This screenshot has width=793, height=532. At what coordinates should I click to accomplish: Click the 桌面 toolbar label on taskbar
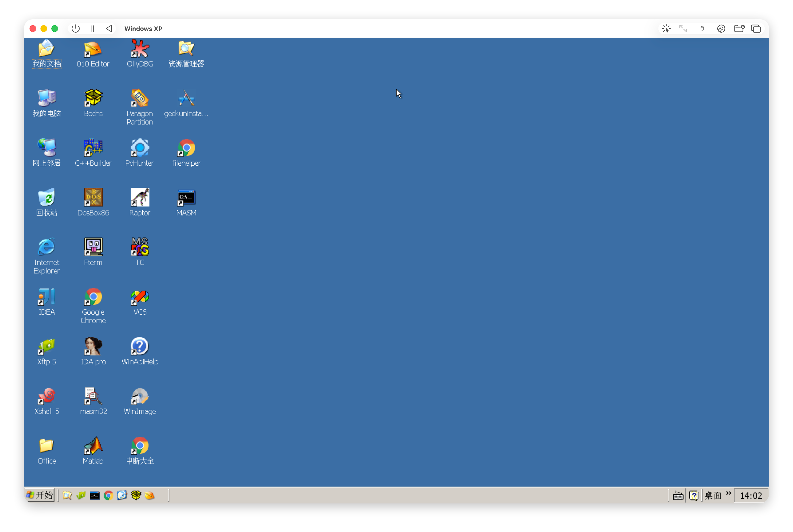(x=713, y=496)
